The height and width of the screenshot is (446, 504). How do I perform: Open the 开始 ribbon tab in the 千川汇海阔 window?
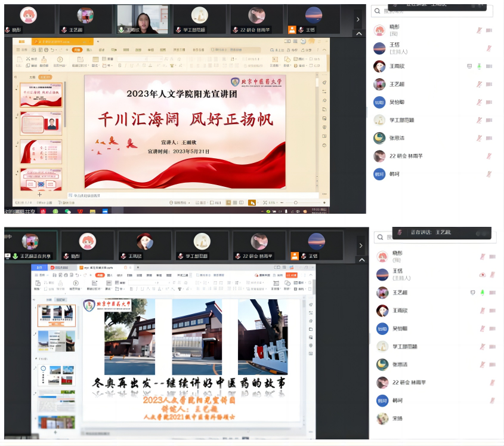[76, 50]
